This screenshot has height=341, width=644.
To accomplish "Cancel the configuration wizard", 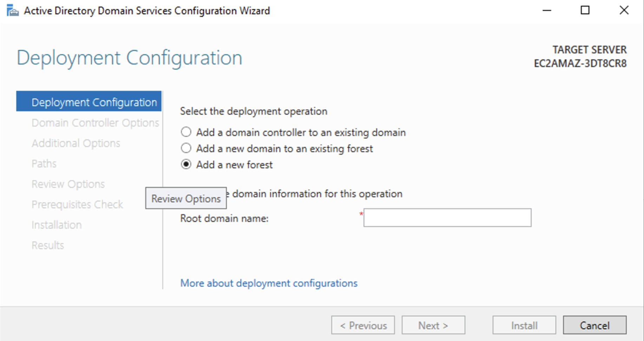I will (594, 325).
